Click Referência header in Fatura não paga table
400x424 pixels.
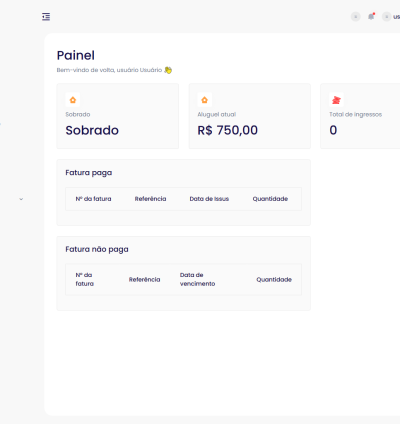[144, 279]
